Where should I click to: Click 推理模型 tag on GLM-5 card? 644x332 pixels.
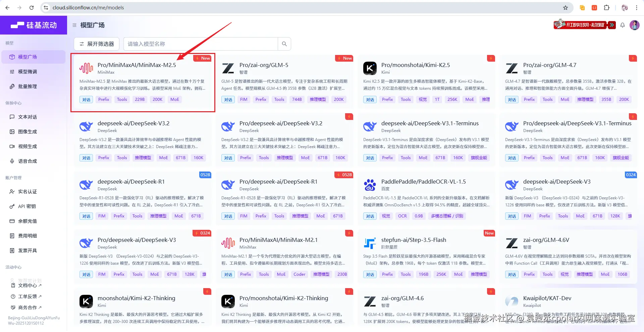click(318, 99)
